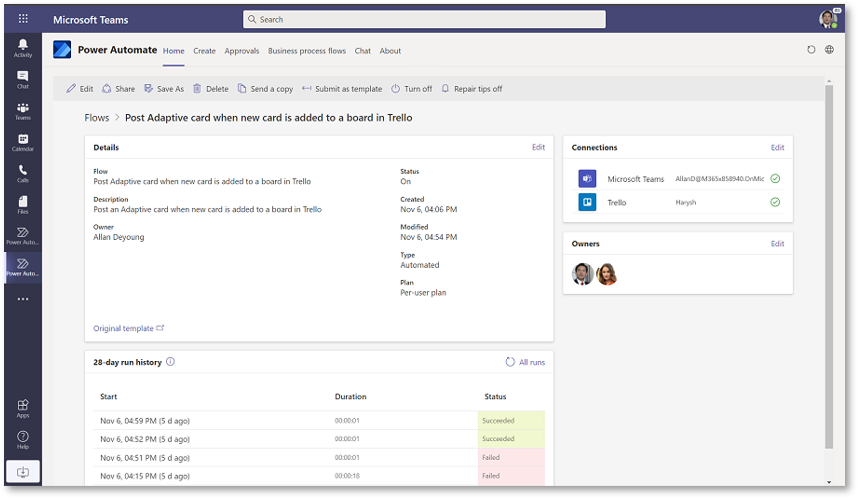Screen dimensions: 858x499
Task: Click the owner name Allan Deyoung
Action: [x=119, y=237]
